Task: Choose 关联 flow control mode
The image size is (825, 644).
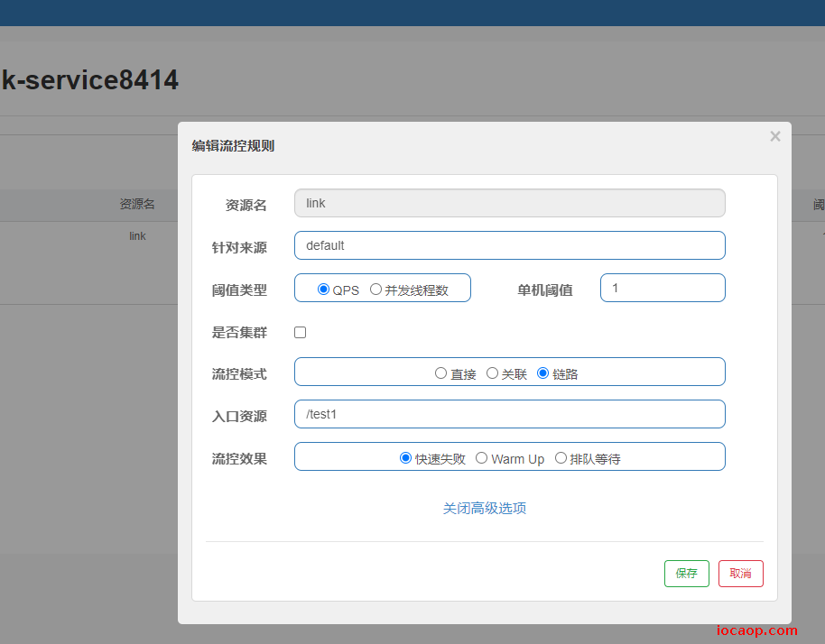Action: pyautogui.click(x=492, y=373)
